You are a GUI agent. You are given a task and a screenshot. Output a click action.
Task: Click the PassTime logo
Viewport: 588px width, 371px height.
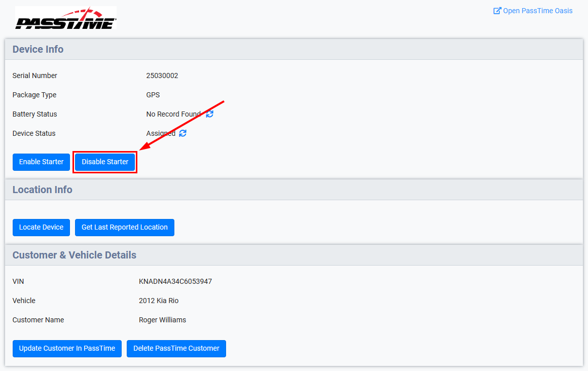tap(65, 18)
